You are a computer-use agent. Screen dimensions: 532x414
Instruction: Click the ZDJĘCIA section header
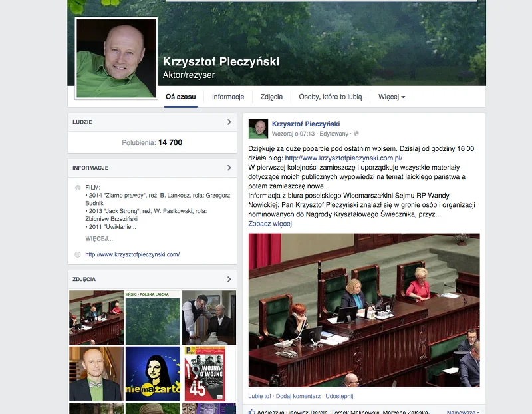pyautogui.click(x=152, y=279)
